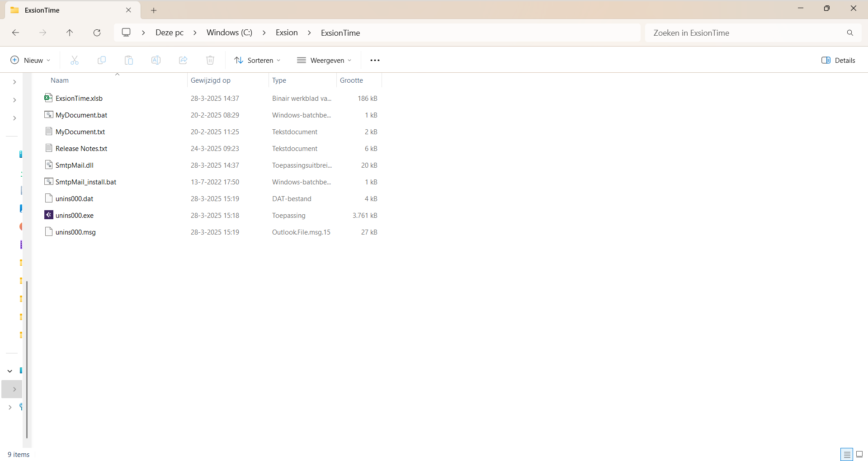Click the Rename icon in toolbar
The width and height of the screenshot is (868, 461).
[156, 60]
